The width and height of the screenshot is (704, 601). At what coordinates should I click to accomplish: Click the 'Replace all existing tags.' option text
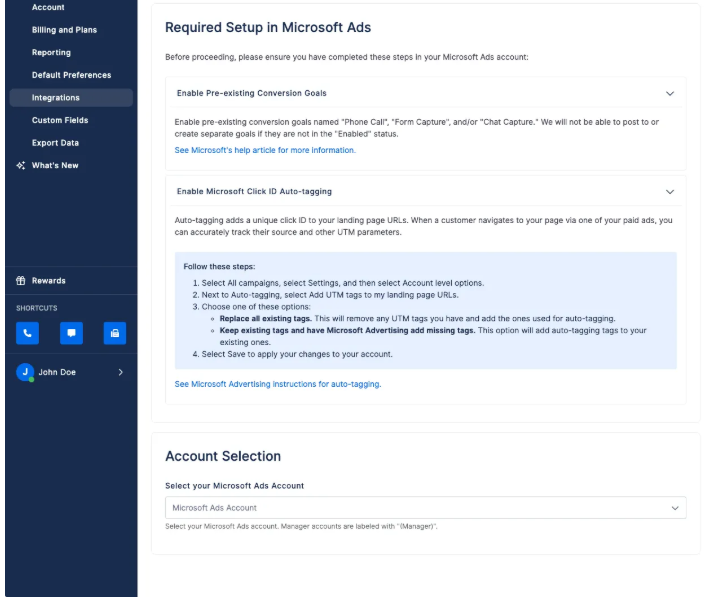click(265, 318)
